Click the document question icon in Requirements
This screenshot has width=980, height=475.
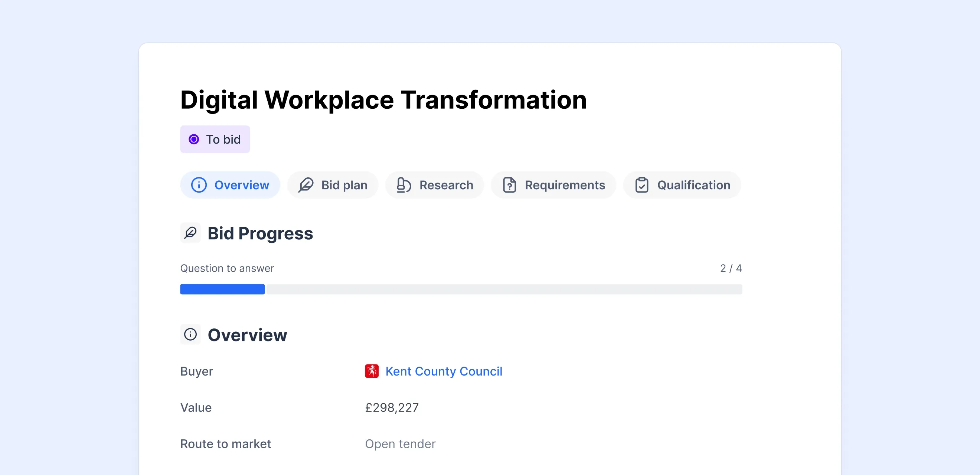click(509, 185)
